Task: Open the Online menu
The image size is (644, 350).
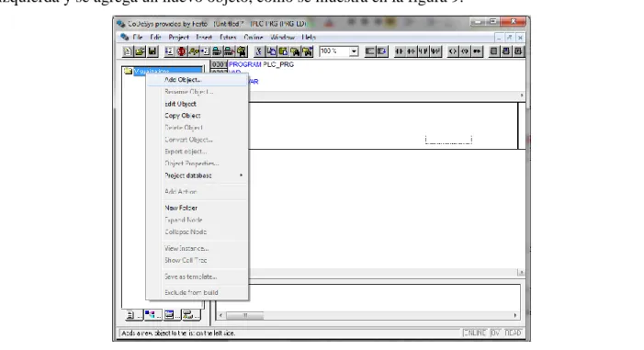Action: point(254,38)
